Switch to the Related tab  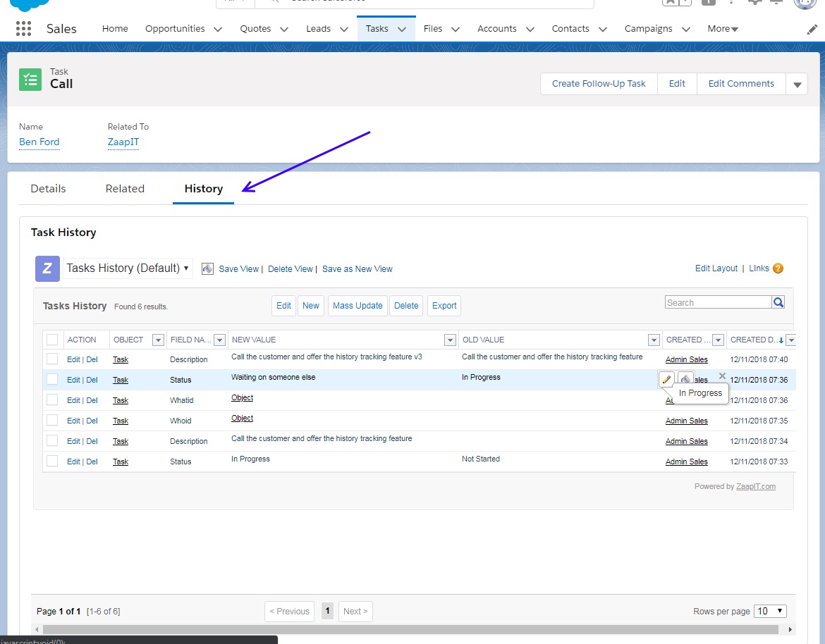tap(125, 188)
